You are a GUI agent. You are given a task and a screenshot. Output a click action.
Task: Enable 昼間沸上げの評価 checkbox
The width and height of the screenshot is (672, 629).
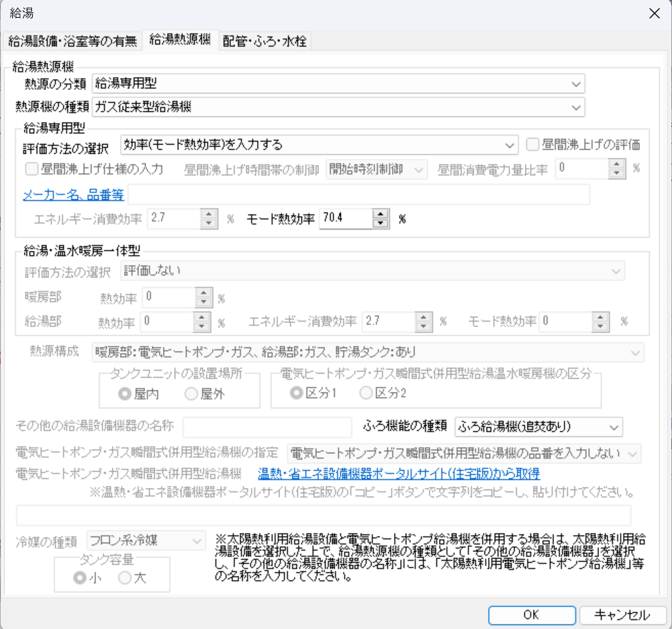[x=533, y=144]
